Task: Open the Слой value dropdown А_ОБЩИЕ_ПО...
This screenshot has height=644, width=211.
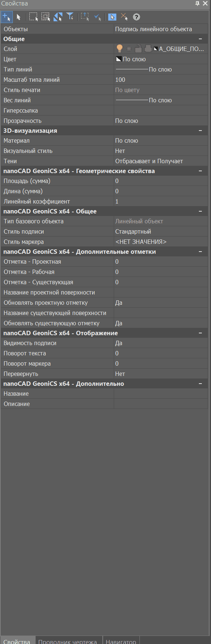Action: click(x=181, y=49)
